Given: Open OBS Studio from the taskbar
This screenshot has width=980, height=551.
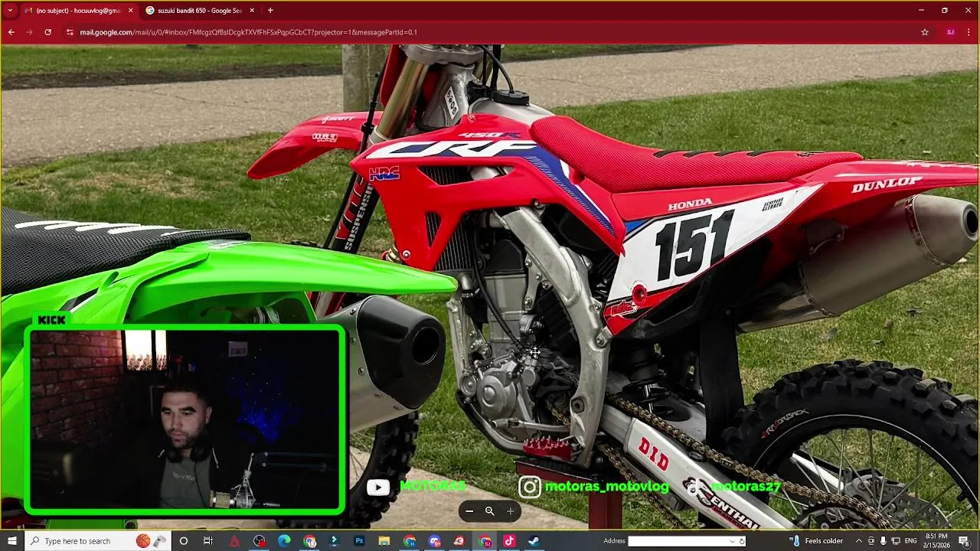Looking at the screenshot, I should (x=260, y=541).
